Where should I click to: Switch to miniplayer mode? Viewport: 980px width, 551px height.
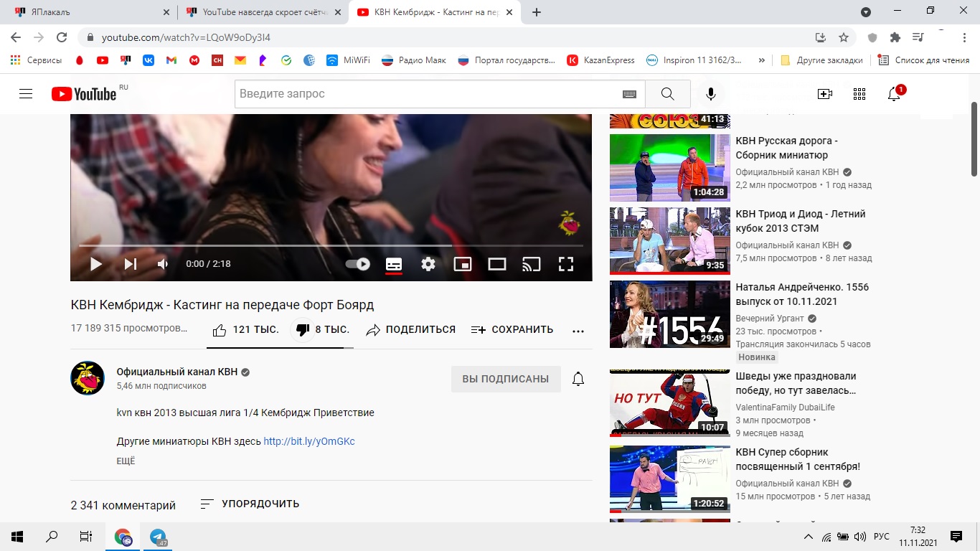[463, 264]
